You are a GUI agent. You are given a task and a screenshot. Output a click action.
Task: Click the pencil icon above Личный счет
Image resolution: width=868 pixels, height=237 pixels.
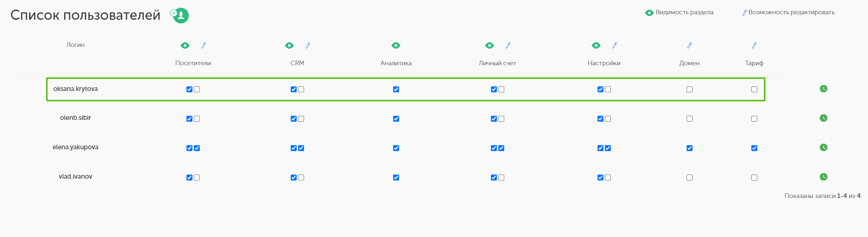coord(508,45)
